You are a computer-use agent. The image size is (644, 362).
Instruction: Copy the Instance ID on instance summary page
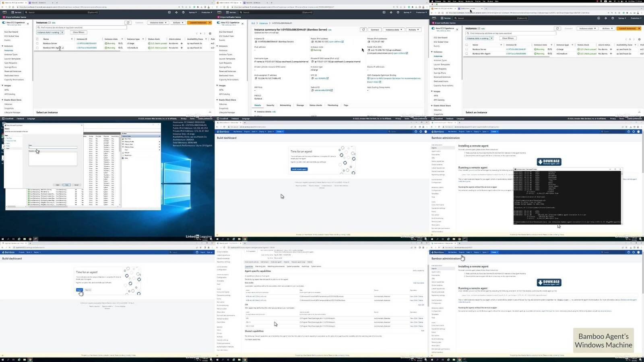click(x=256, y=41)
